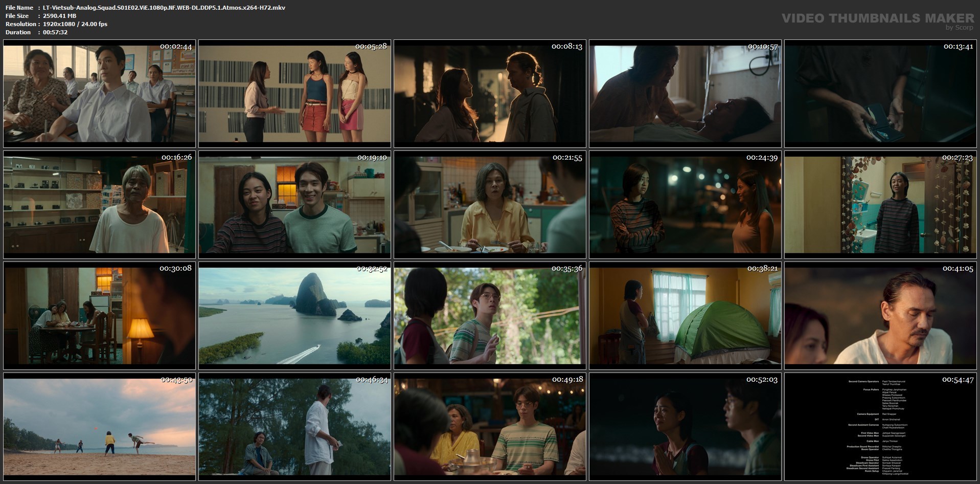
Task: Click the timestamp 00:19:10
Action: point(372,158)
